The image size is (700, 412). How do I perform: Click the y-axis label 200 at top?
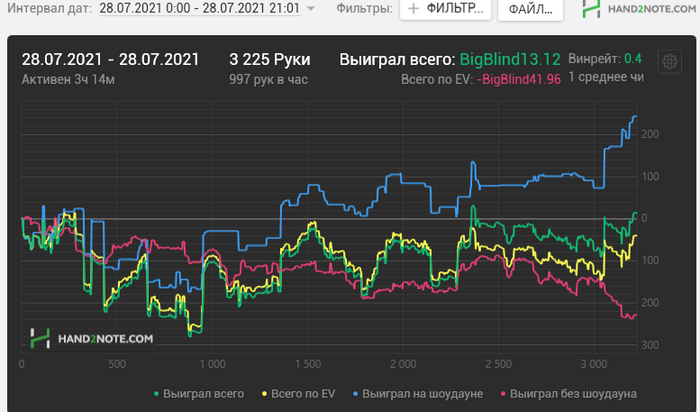click(650, 134)
